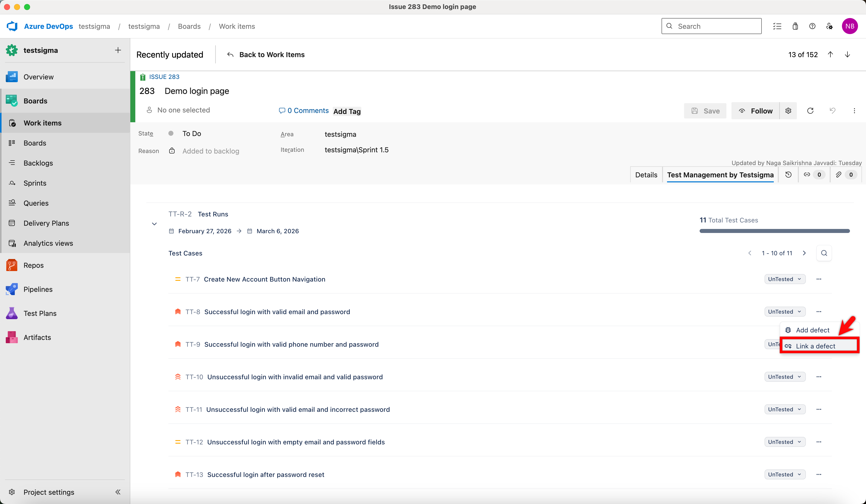This screenshot has width=866, height=504.
Task: Open Delivery Plans in sidebar
Action: (x=65, y=223)
